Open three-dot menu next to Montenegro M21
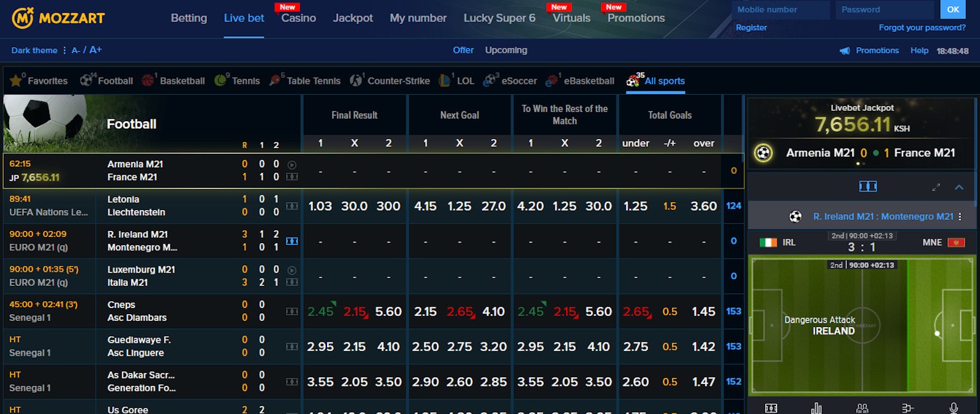The height and width of the screenshot is (414, 980). pyautogui.click(x=960, y=217)
